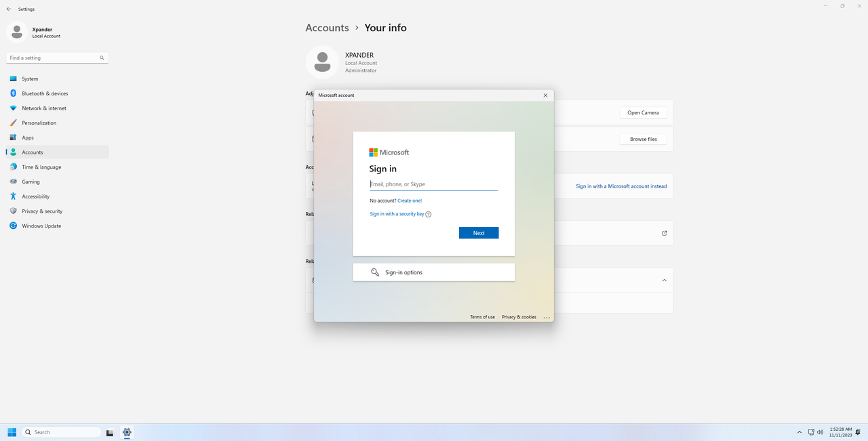The height and width of the screenshot is (441, 868).
Task: Click the three-dot more options in the dialog footer
Action: (x=547, y=317)
